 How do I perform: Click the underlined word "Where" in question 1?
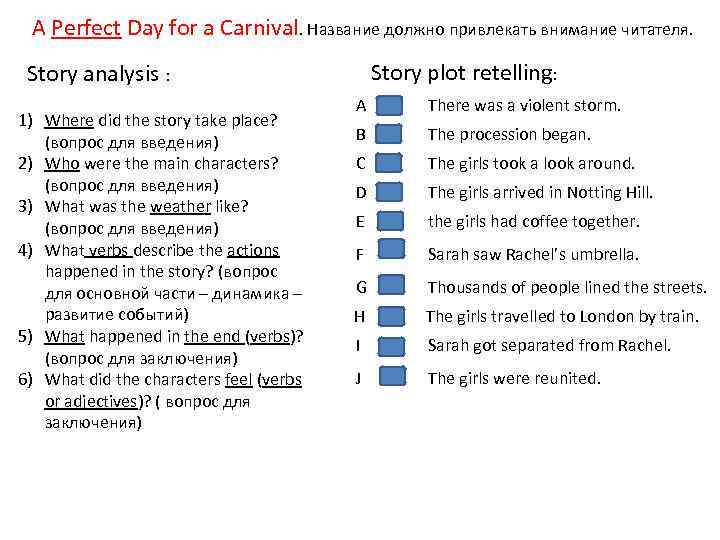coord(69,121)
